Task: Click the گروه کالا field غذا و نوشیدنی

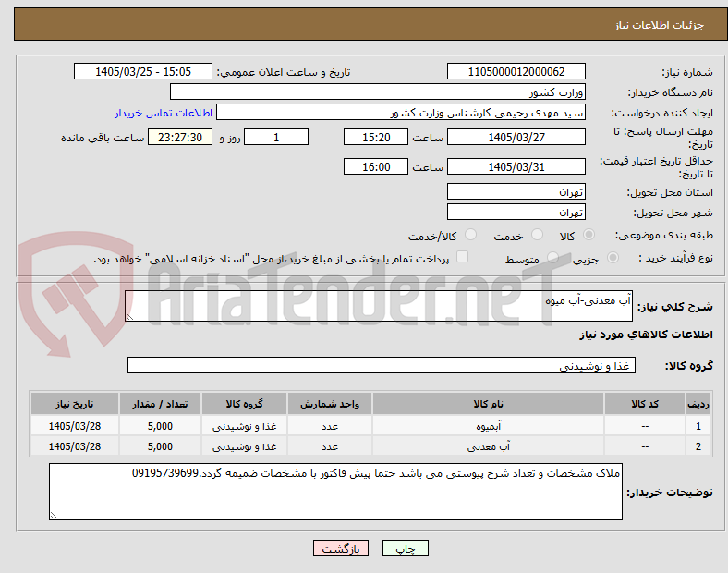Action: coord(382,365)
